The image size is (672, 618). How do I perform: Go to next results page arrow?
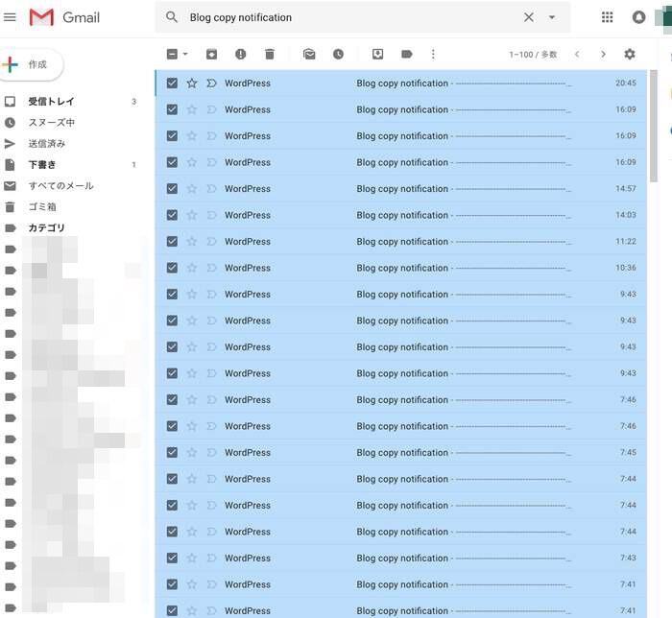click(x=603, y=55)
